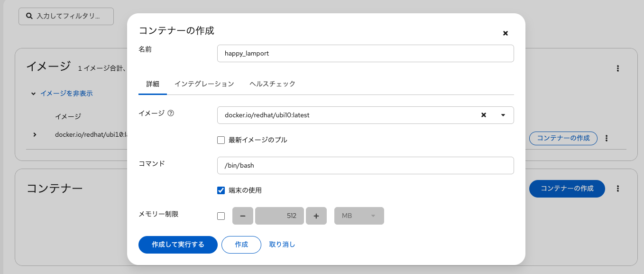Image resolution: width=644 pixels, height=274 pixels.
Task: Enable the メモリー制限 checkbox
Action: (x=221, y=216)
